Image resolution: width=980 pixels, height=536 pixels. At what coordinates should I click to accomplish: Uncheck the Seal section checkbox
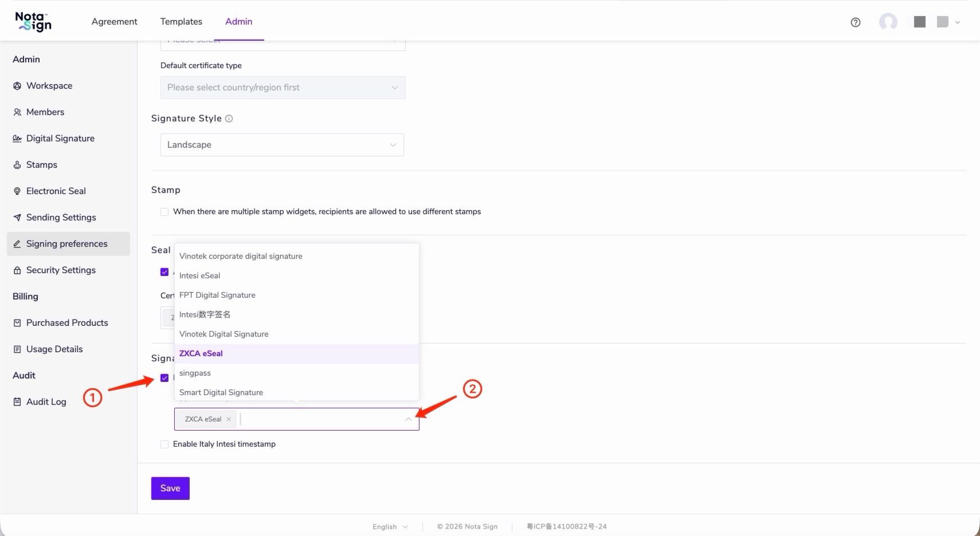pos(164,272)
